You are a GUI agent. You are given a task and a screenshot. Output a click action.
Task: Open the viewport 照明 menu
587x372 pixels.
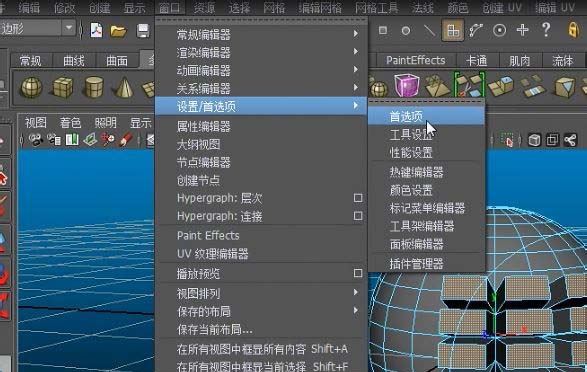(x=105, y=122)
